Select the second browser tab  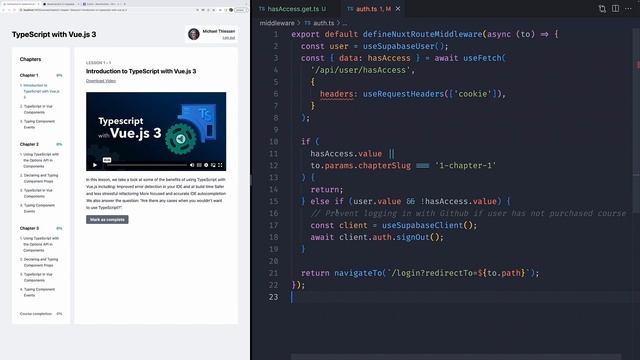60,4
